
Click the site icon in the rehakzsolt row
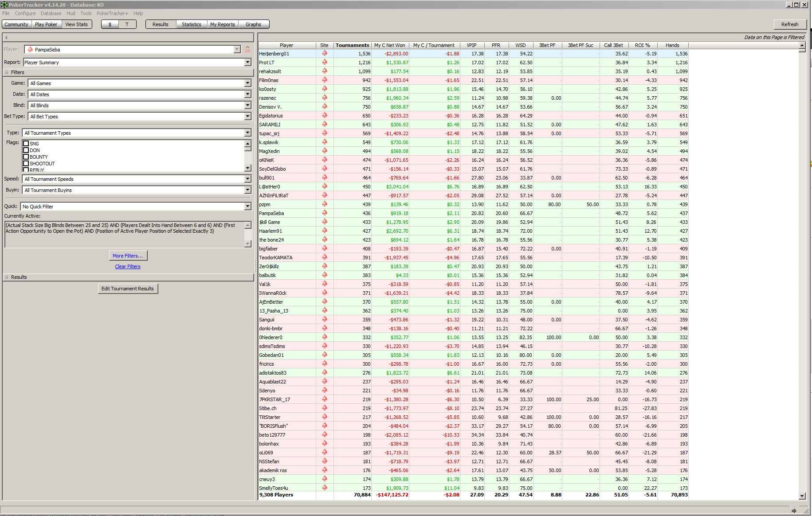point(325,71)
